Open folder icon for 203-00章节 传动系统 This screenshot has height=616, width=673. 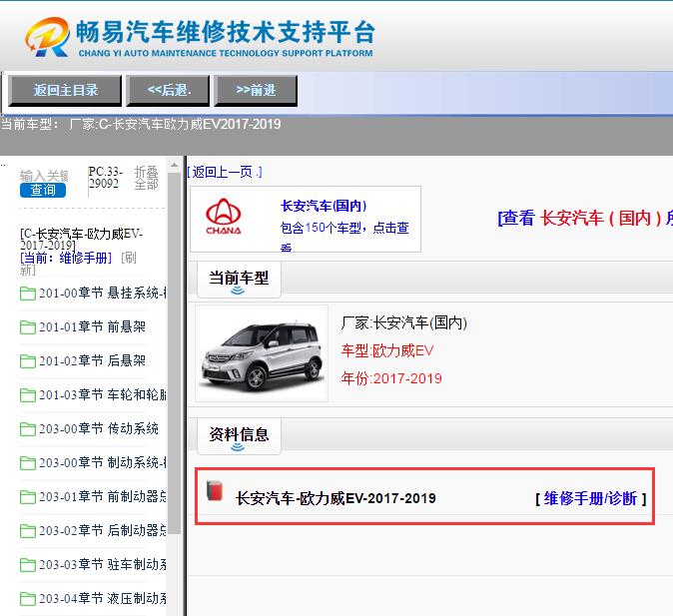28,429
